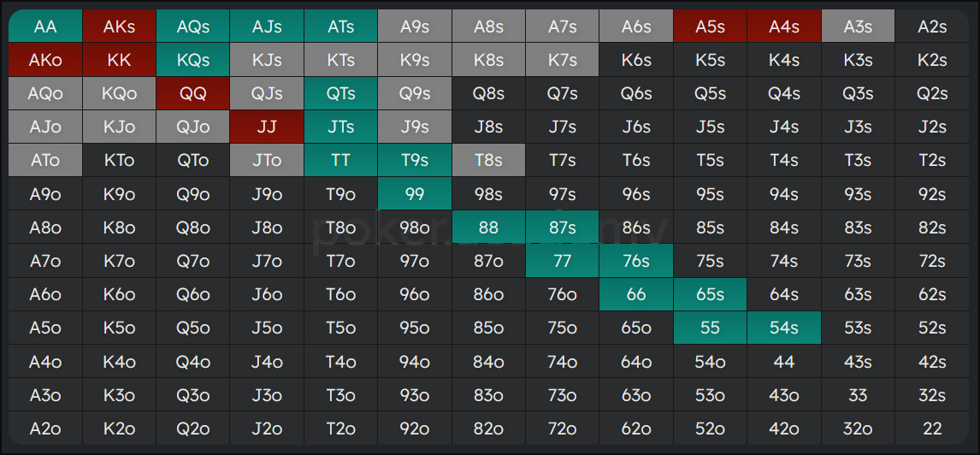
Task: Pick the gray T8s cell
Action: (x=488, y=160)
